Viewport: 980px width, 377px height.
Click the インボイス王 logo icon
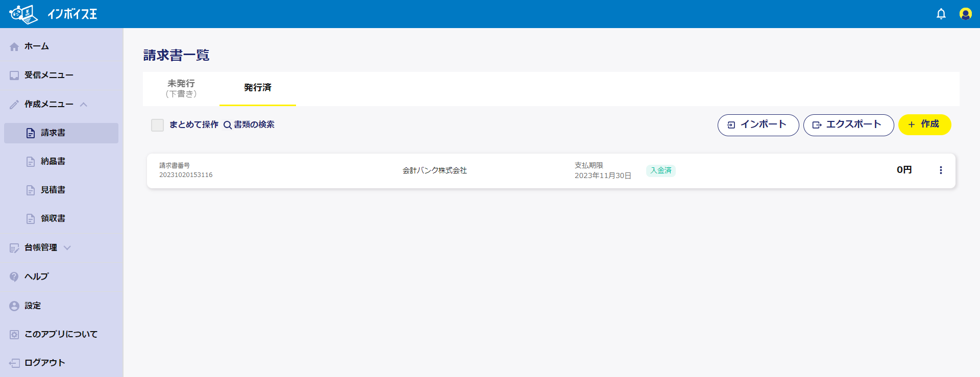(23, 14)
